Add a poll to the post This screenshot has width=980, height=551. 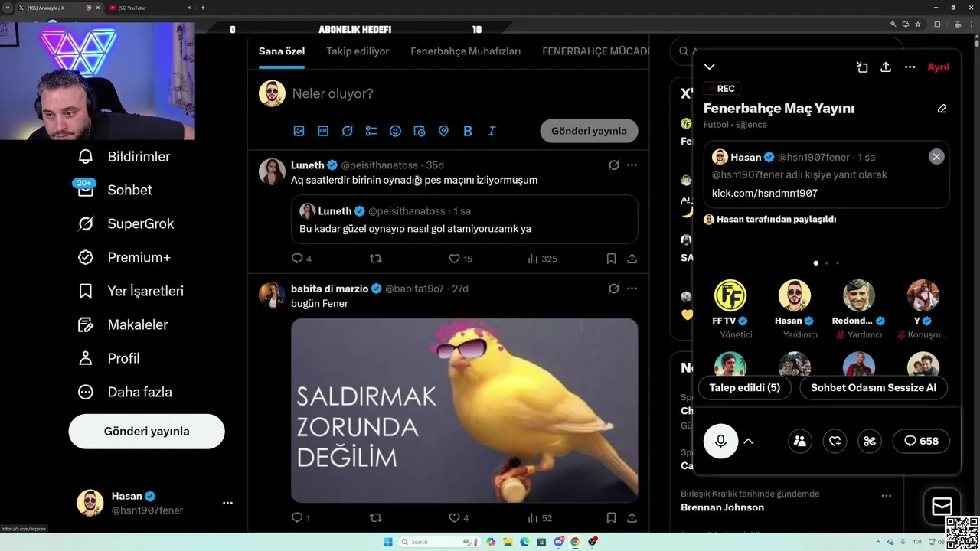(371, 131)
